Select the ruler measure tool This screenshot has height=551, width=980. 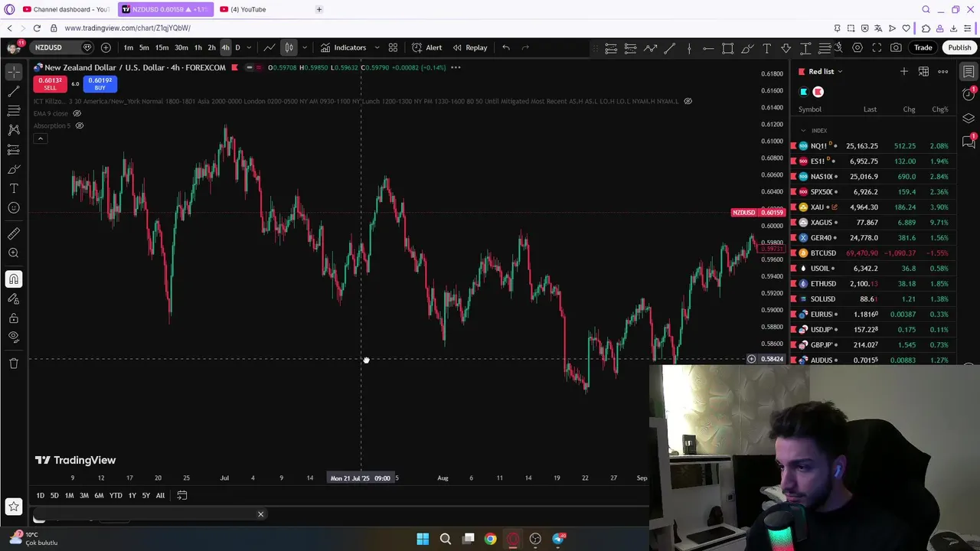click(14, 233)
